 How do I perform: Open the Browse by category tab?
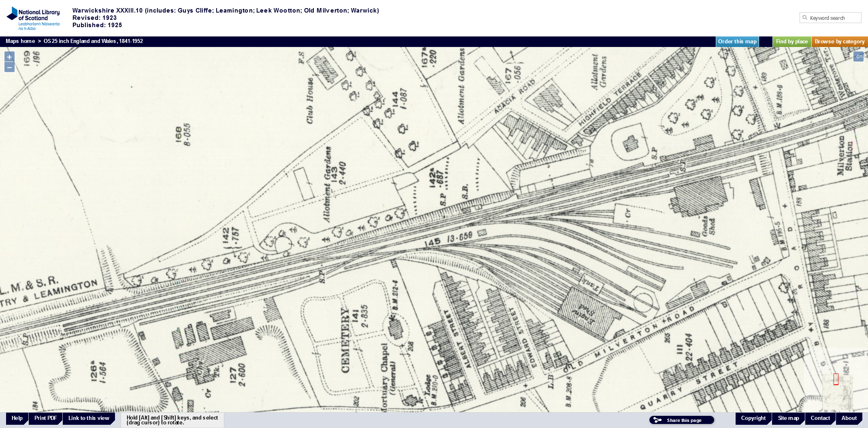[x=839, y=42]
